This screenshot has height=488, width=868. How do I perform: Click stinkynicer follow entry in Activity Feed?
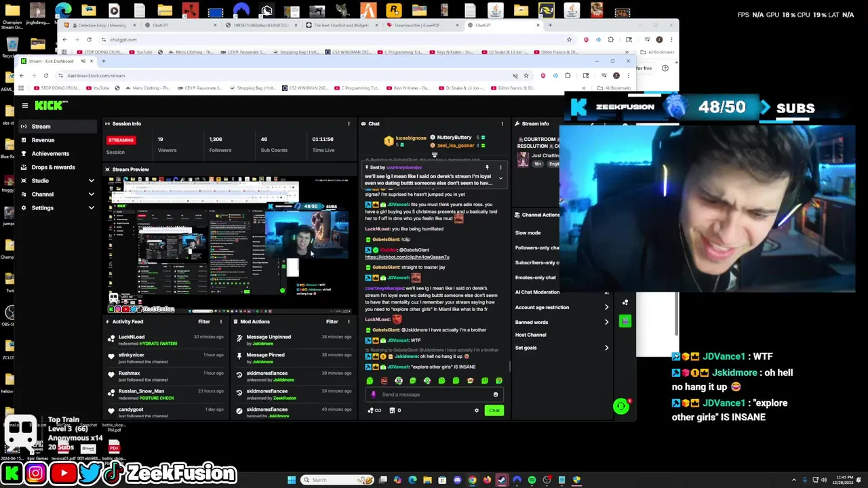pyautogui.click(x=165, y=358)
